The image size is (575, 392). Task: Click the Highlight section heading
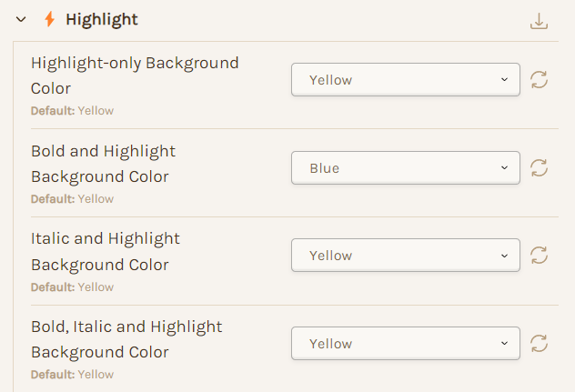pyautogui.click(x=102, y=19)
